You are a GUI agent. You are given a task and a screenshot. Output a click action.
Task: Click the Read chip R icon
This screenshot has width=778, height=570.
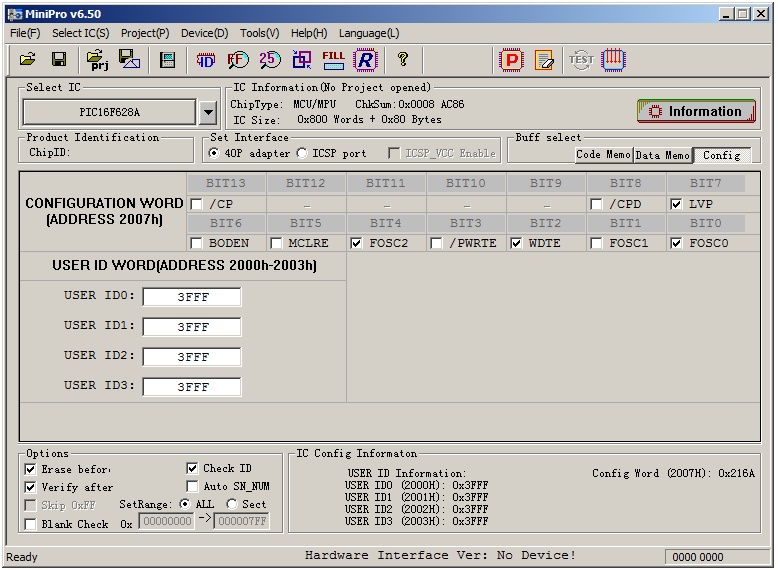click(366, 60)
